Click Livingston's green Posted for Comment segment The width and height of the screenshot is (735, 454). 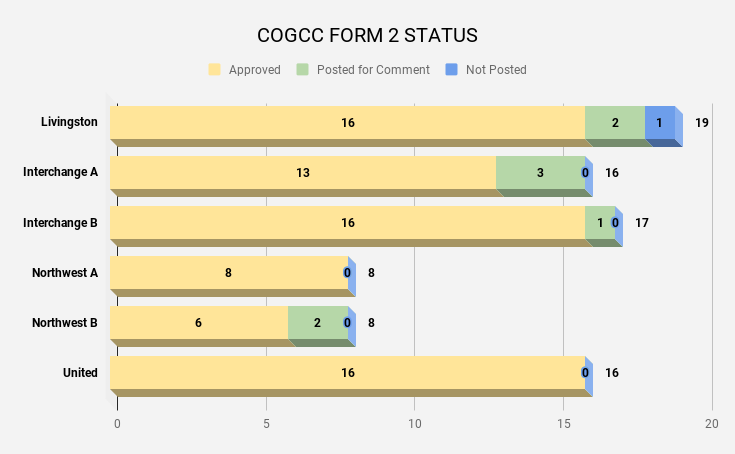pos(615,123)
